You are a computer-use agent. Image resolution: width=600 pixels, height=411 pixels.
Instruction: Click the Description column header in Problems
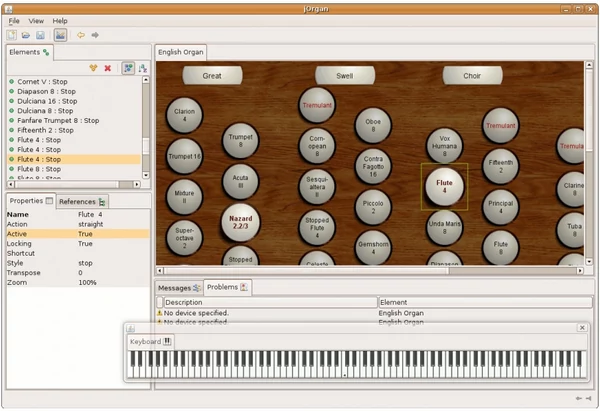[x=271, y=302]
